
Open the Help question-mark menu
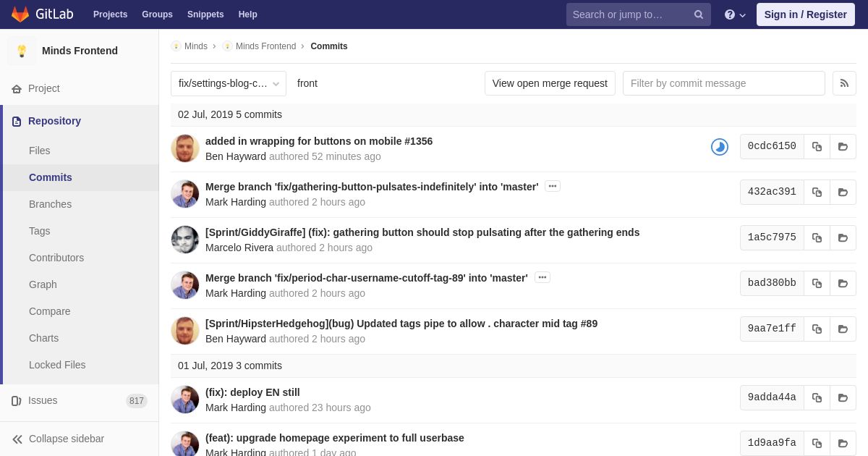[x=735, y=14]
